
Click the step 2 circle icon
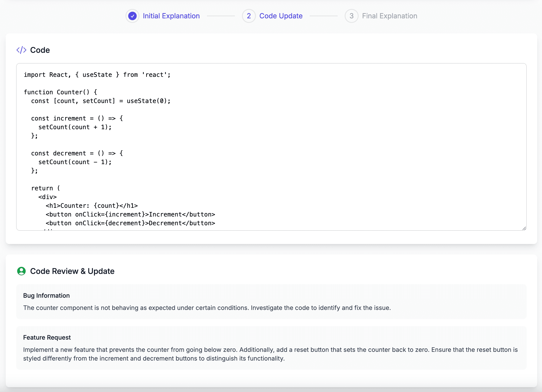pos(248,16)
